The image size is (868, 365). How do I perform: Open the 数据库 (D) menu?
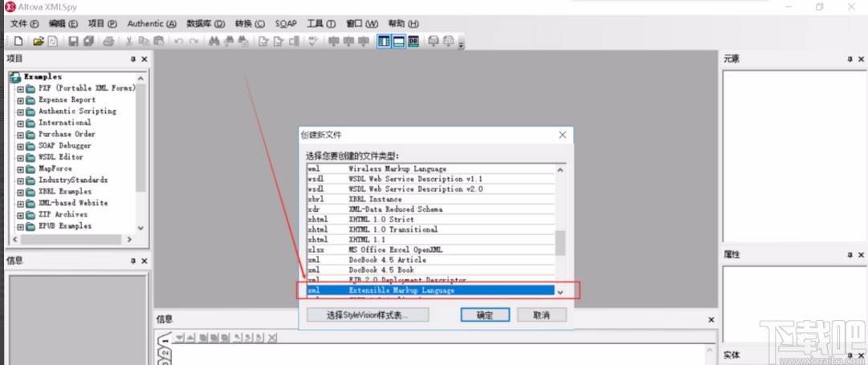[x=206, y=24]
